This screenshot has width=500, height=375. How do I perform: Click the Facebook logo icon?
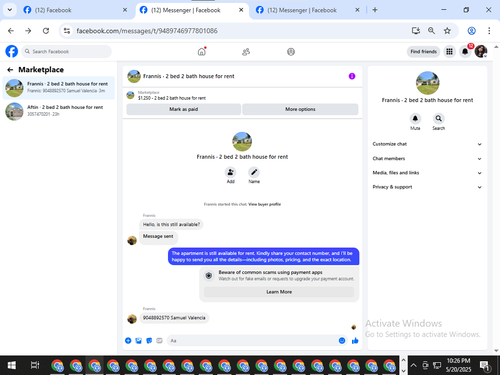(12, 51)
